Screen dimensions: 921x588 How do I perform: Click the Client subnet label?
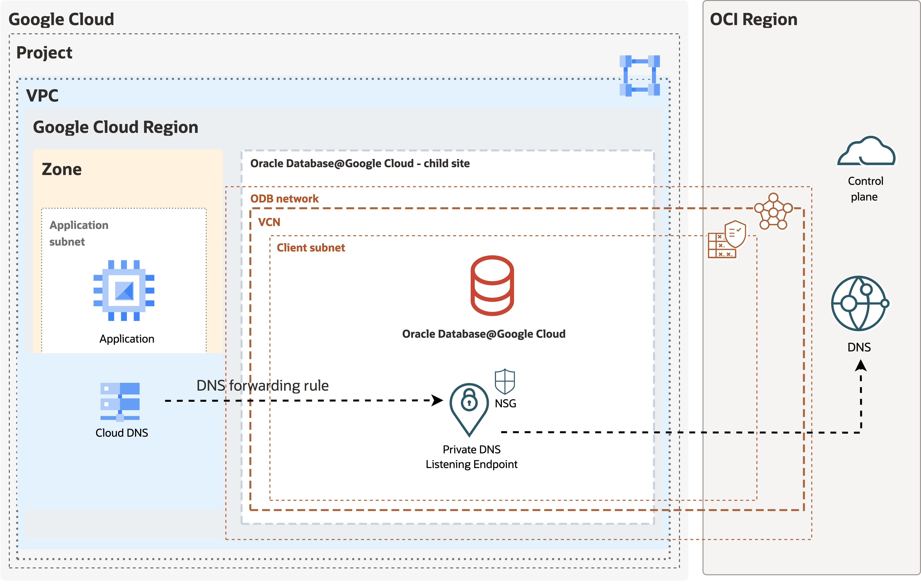[311, 248]
